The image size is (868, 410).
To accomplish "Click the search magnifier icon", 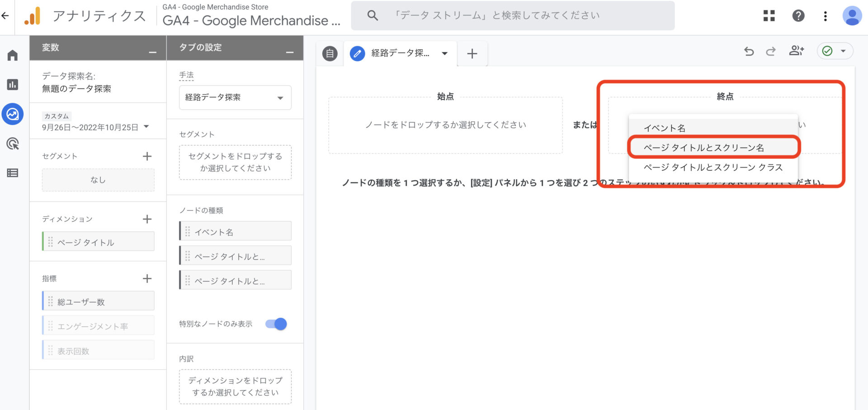I will (x=373, y=15).
